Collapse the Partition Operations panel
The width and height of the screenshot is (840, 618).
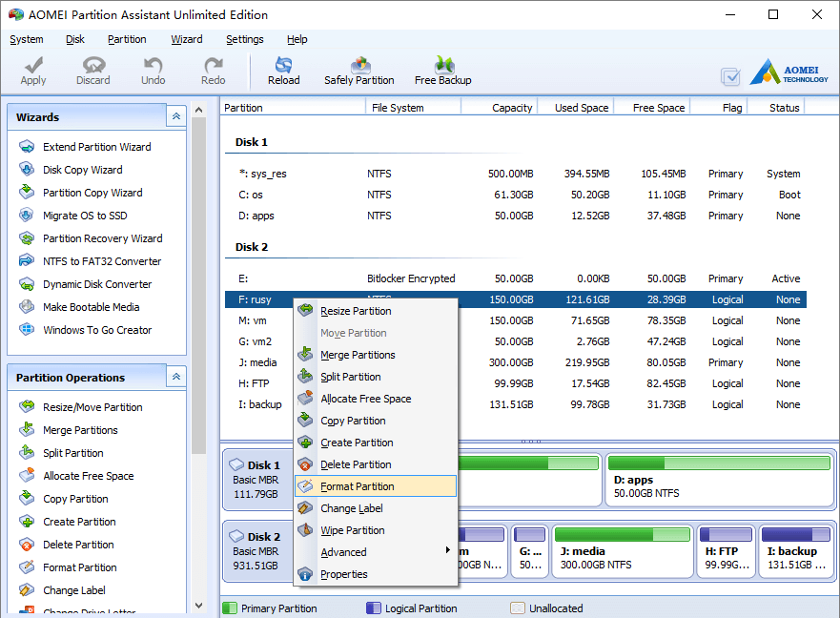pos(176,377)
